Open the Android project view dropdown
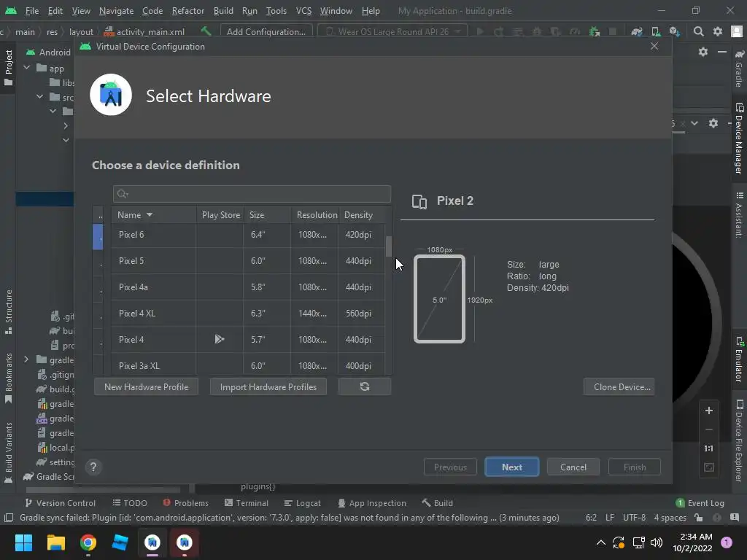 point(49,52)
